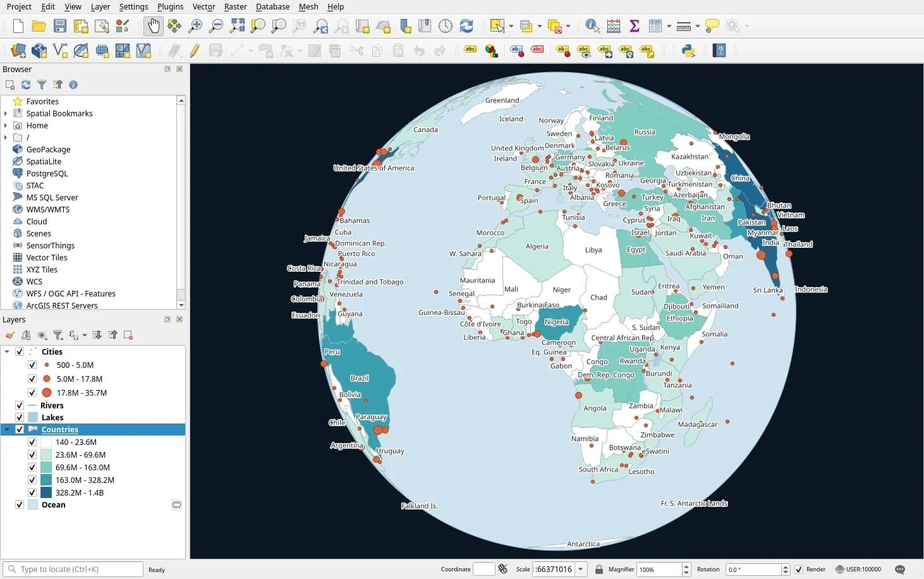Activate the Zoom Out magnifier tool

pyautogui.click(x=216, y=26)
